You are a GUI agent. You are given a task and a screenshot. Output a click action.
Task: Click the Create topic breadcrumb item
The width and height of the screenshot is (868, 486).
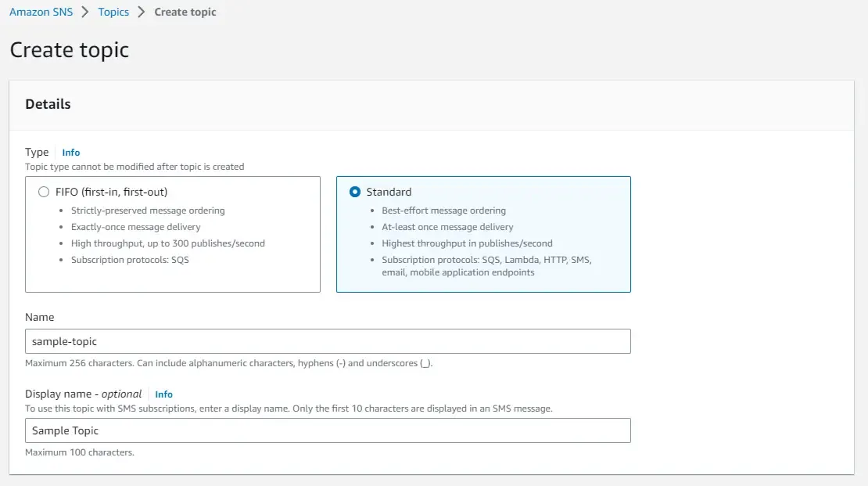[185, 12]
